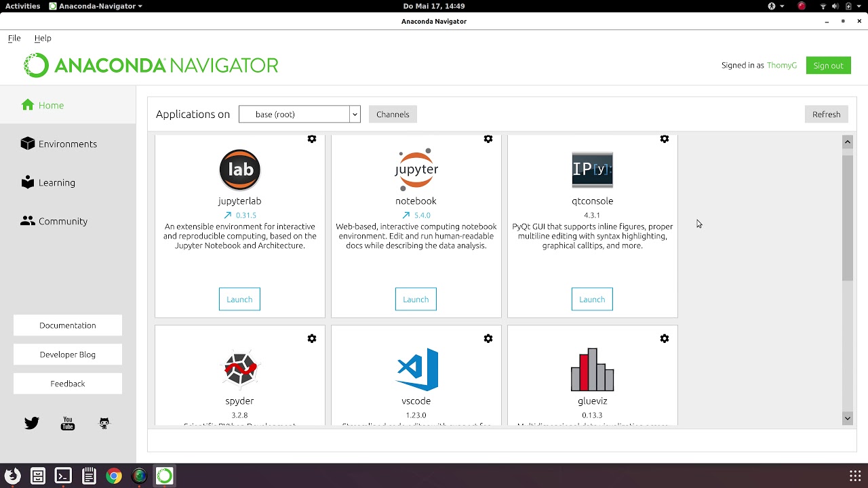Click the vscode app logo
Screen dimensions: 868x488
(x=416, y=369)
